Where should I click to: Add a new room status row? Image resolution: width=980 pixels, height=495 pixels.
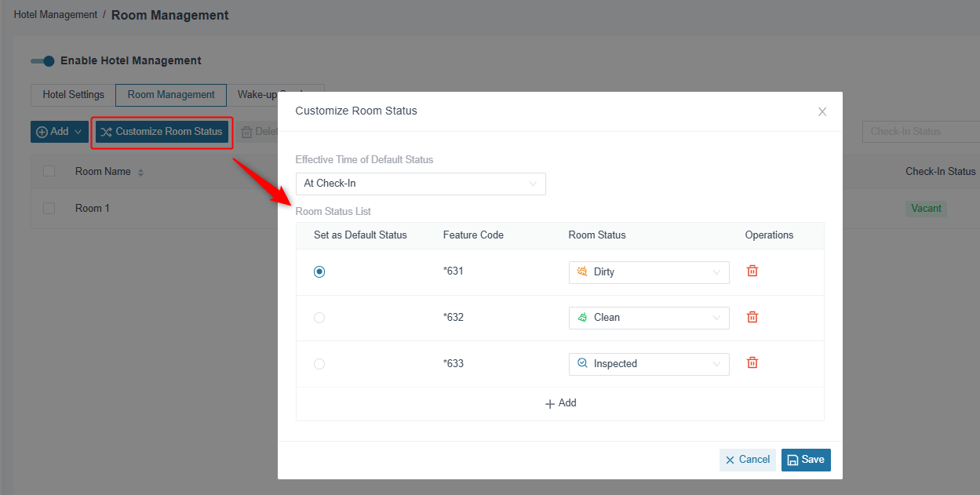pyautogui.click(x=560, y=403)
